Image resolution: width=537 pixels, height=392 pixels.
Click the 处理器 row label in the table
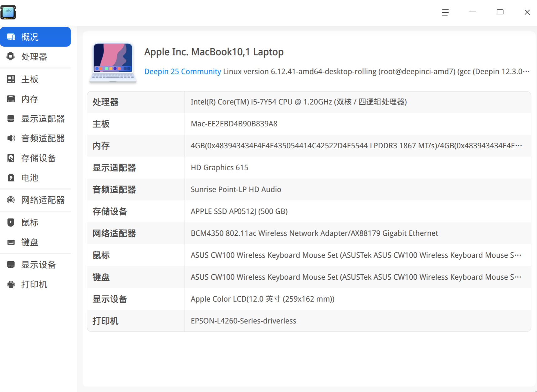pos(105,102)
